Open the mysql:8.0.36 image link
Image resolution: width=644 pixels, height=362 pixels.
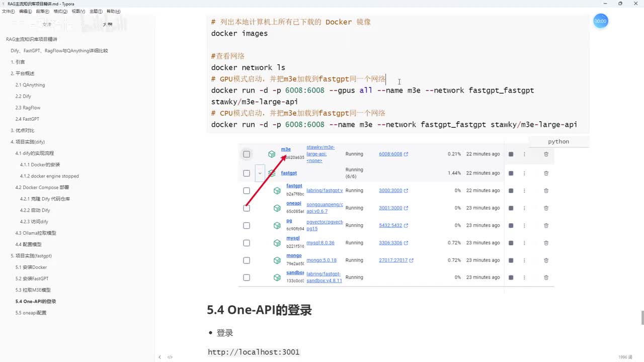pyautogui.click(x=320, y=243)
